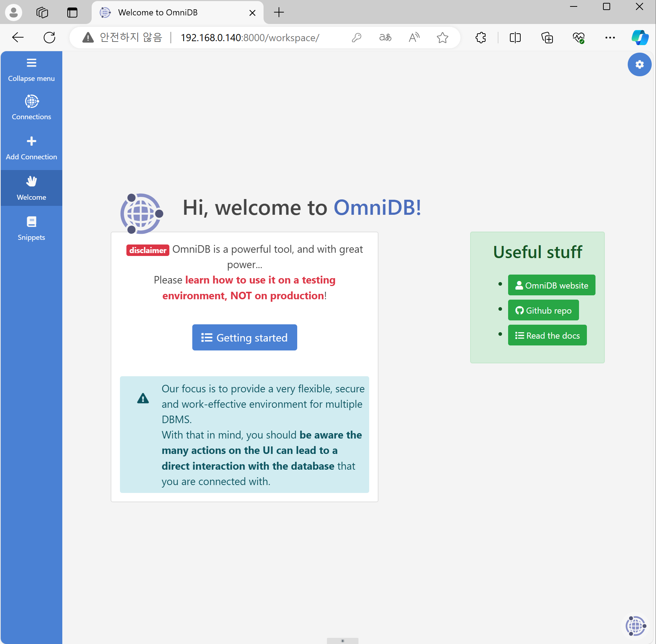The width and height of the screenshot is (656, 644).
Task: Open the browser settings ellipsis menu
Action: coord(610,38)
